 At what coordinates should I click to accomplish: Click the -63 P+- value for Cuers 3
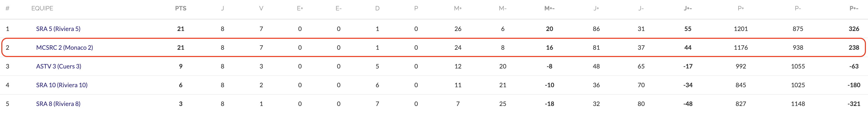[853, 66]
